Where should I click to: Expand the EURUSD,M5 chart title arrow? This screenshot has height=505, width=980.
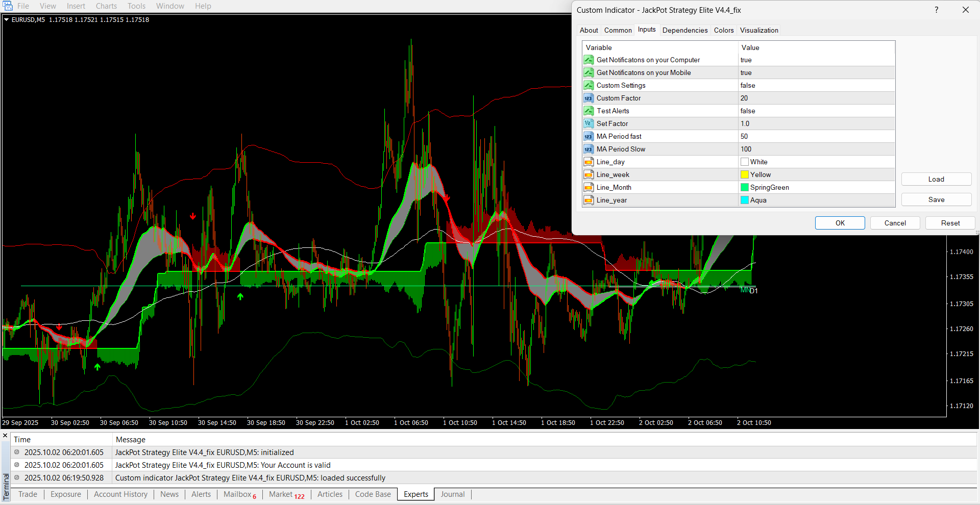pos(6,20)
